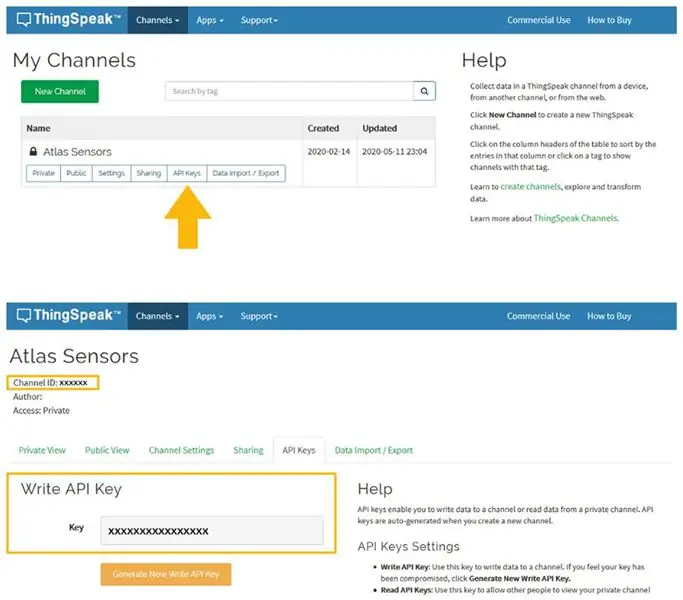Click the Access: Private text

pyautogui.click(x=41, y=410)
